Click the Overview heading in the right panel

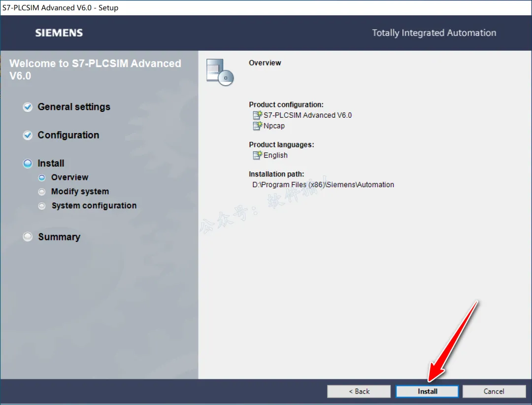tap(265, 63)
